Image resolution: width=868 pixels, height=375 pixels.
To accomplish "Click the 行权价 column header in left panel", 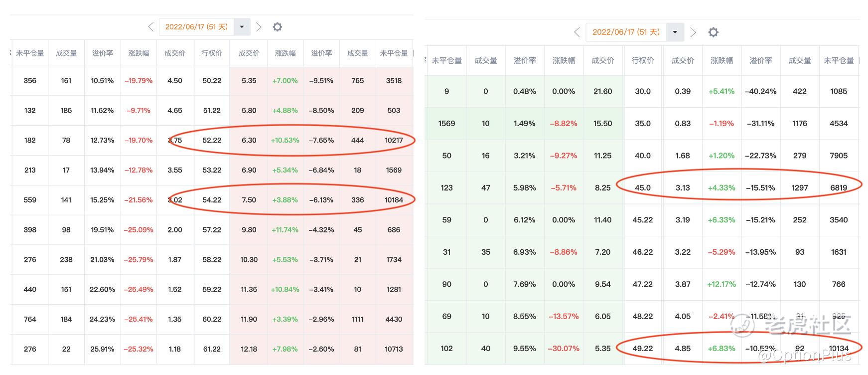I will click(212, 53).
